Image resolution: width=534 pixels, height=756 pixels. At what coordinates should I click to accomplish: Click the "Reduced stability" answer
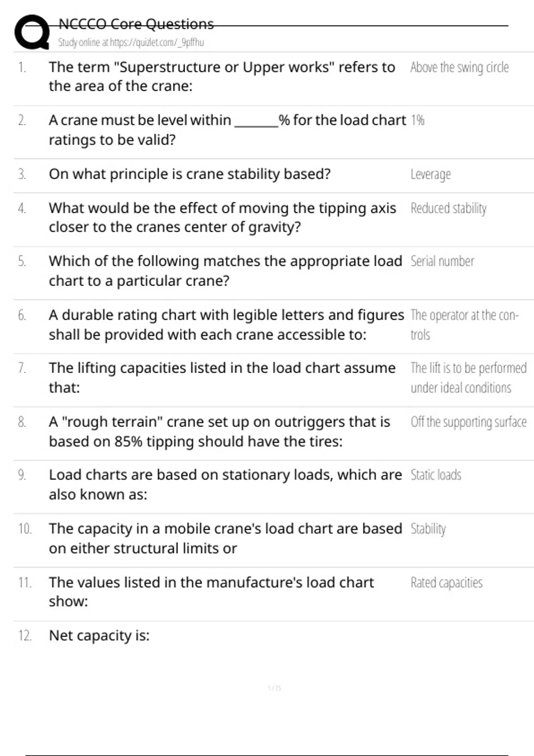click(448, 208)
